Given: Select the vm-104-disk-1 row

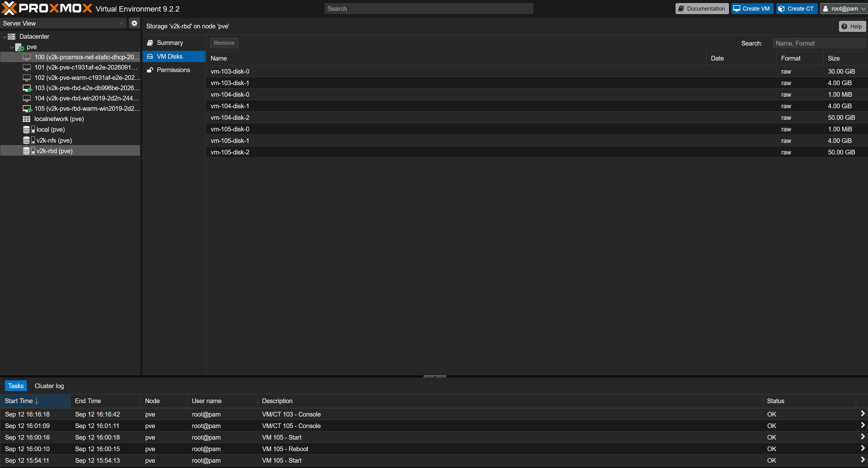Looking at the screenshot, I should (537, 106).
